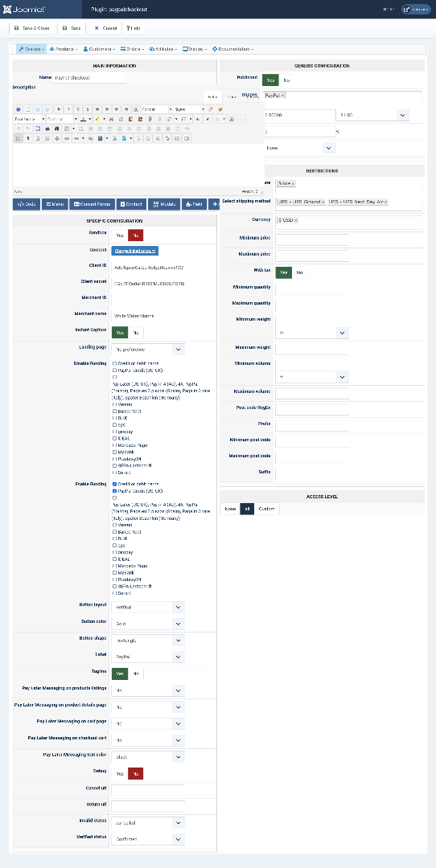This screenshot has height=868, width=436.
Task: Click Align center in the editor toolbar
Action: (107, 109)
